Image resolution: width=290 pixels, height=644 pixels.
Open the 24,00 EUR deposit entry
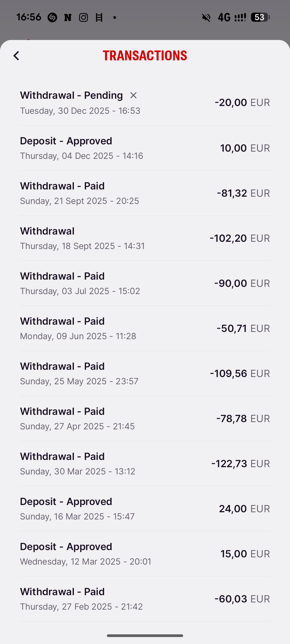coord(145,509)
